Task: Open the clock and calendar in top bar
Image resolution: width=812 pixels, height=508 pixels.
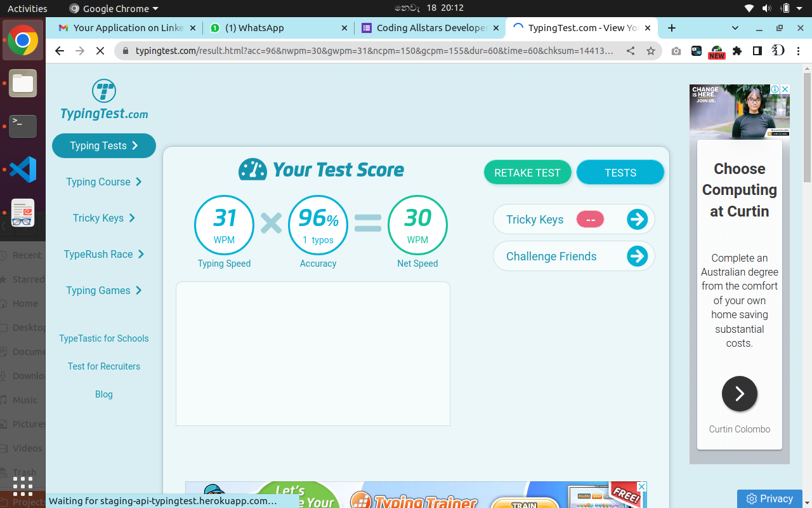Action: tap(429, 8)
